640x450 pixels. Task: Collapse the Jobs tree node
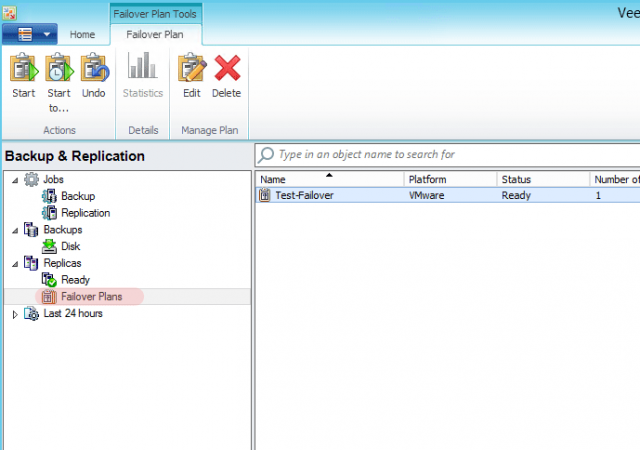(13, 179)
